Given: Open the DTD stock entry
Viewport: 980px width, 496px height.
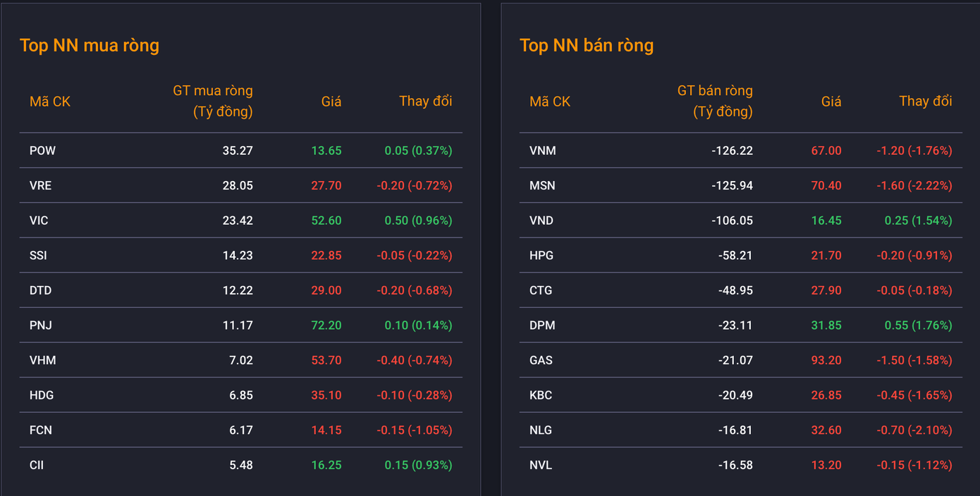Looking at the screenshot, I should [x=40, y=290].
